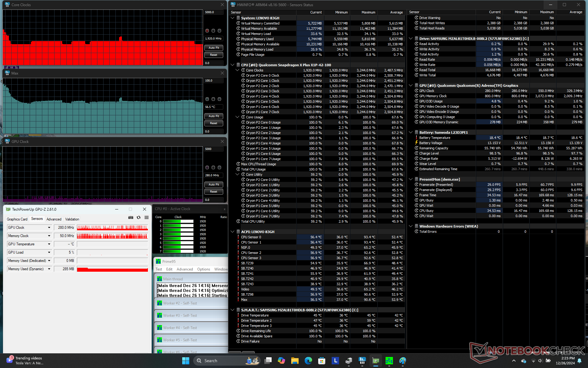Take a GPU-Z screenshot with the camera icon
The image size is (588, 368).
click(131, 217)
